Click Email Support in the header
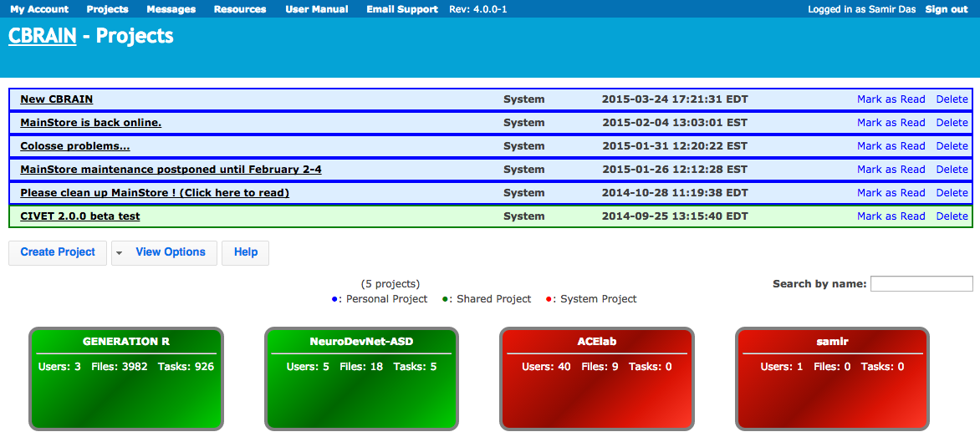The height and width of the screenshot is (442, 980). [x=401, y=9]
